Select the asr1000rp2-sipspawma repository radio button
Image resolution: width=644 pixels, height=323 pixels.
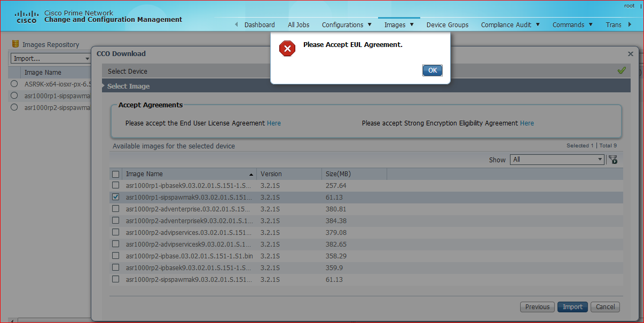tap(14, 107)
